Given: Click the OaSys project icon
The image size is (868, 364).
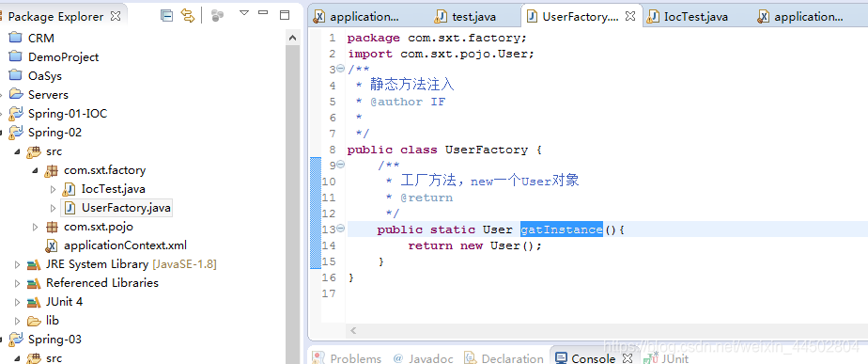Looking at the screenshot, I should [x=15, y=75].
